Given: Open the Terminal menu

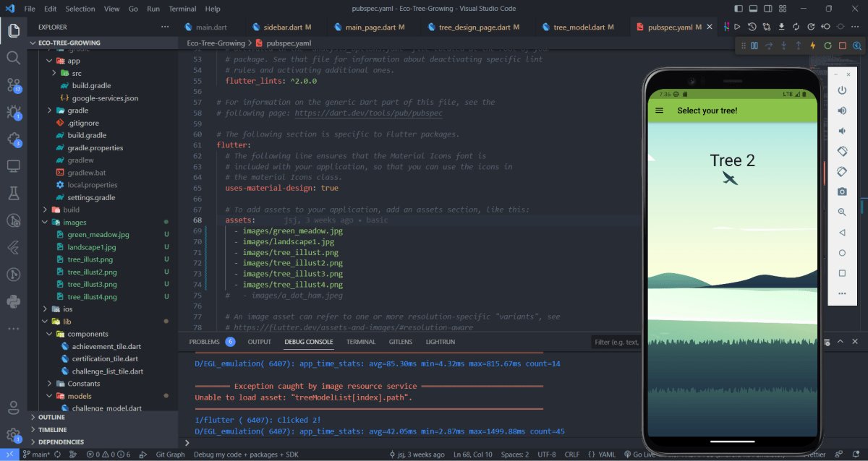Looking at the screenshot, I should pyautogui.click(x=182, y=9).
